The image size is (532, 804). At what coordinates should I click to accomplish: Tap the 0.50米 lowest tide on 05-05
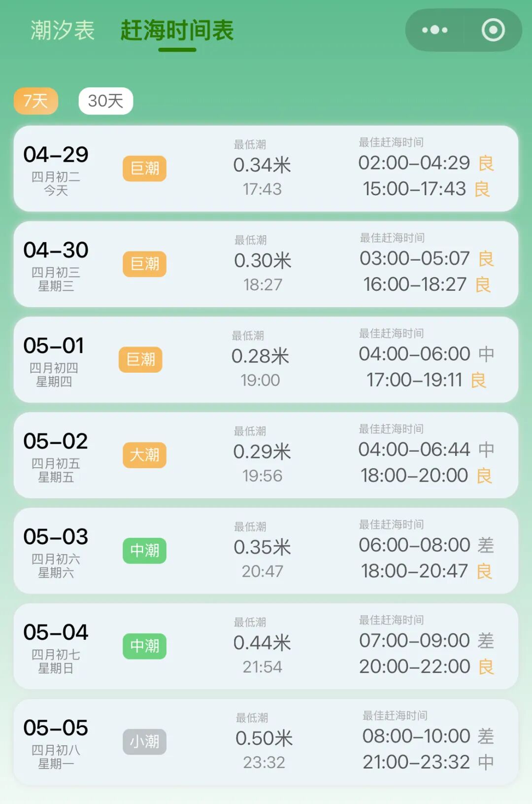coord(264,738)
